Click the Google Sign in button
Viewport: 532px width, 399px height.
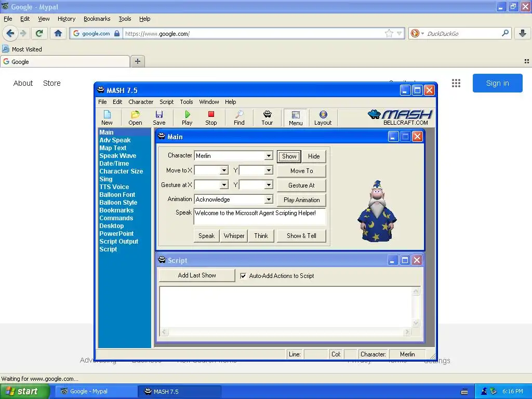(497, 83)
